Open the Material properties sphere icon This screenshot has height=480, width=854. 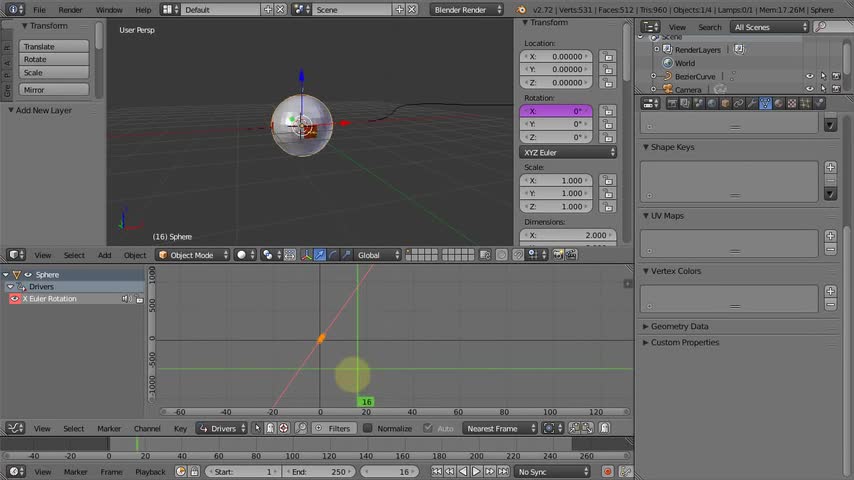coord(779,104)
